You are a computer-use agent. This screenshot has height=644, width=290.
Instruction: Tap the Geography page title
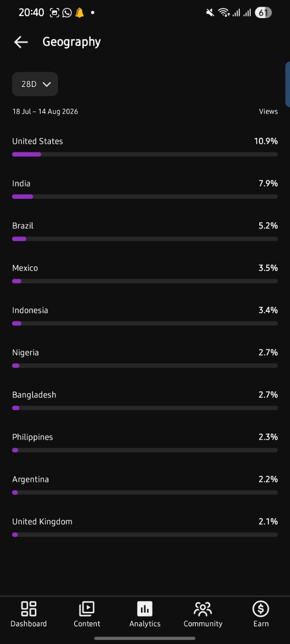point(71,42)
